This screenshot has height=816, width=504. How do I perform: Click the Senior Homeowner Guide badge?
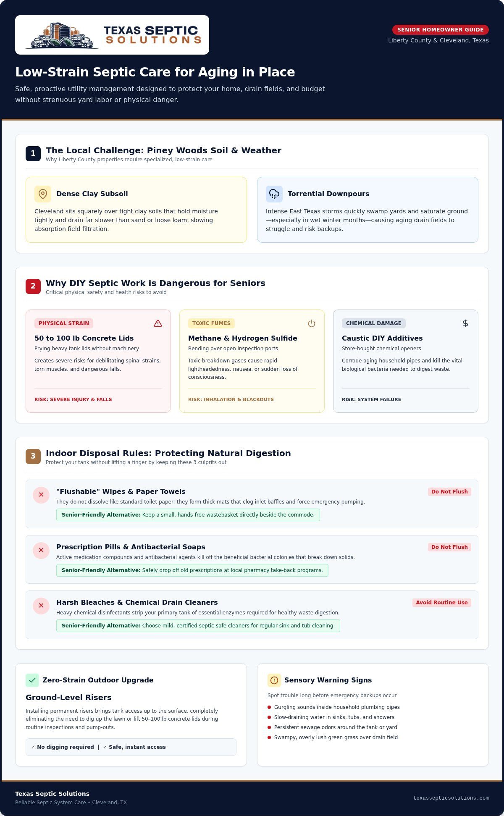click(x=441, y=30)
